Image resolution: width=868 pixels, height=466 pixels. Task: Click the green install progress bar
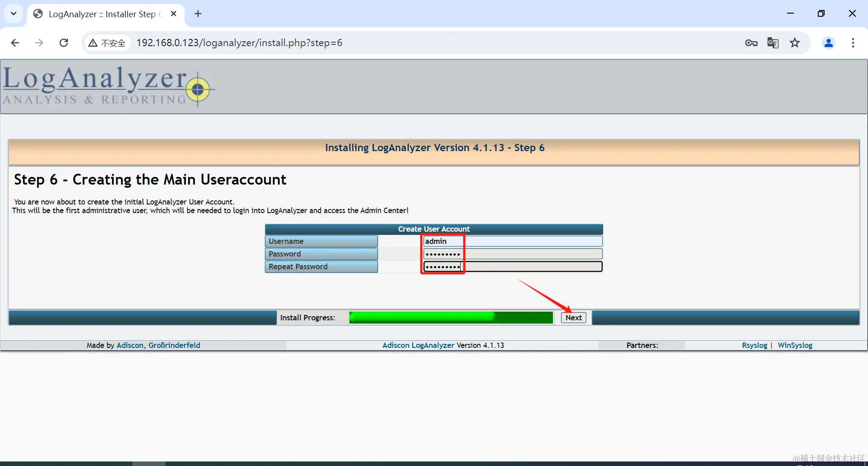coord(451,318)
